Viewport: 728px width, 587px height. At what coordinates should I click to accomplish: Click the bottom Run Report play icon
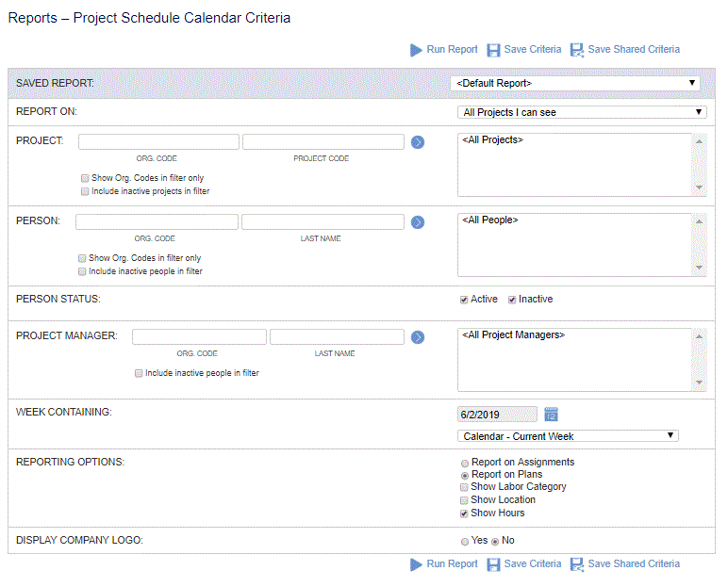pyautogui.click(x=416, y=564)
